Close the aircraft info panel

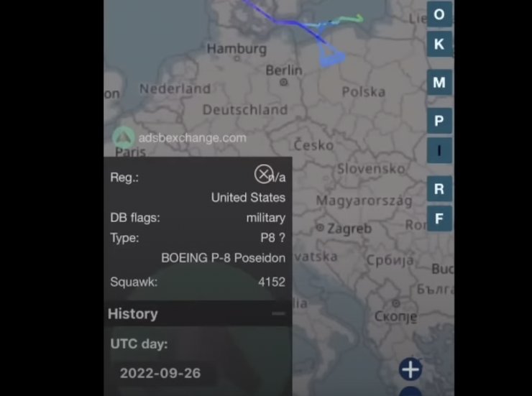[264, 174]
